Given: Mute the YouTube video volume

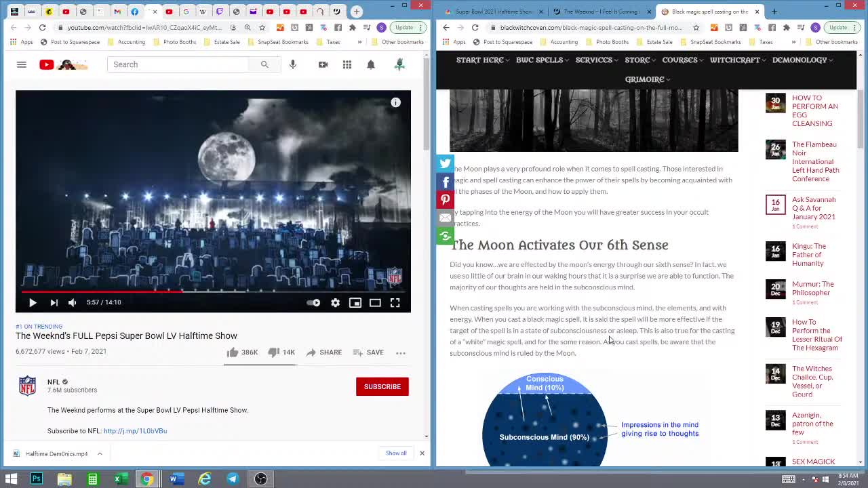Looking at the screenshot, I should coord(73,302).
